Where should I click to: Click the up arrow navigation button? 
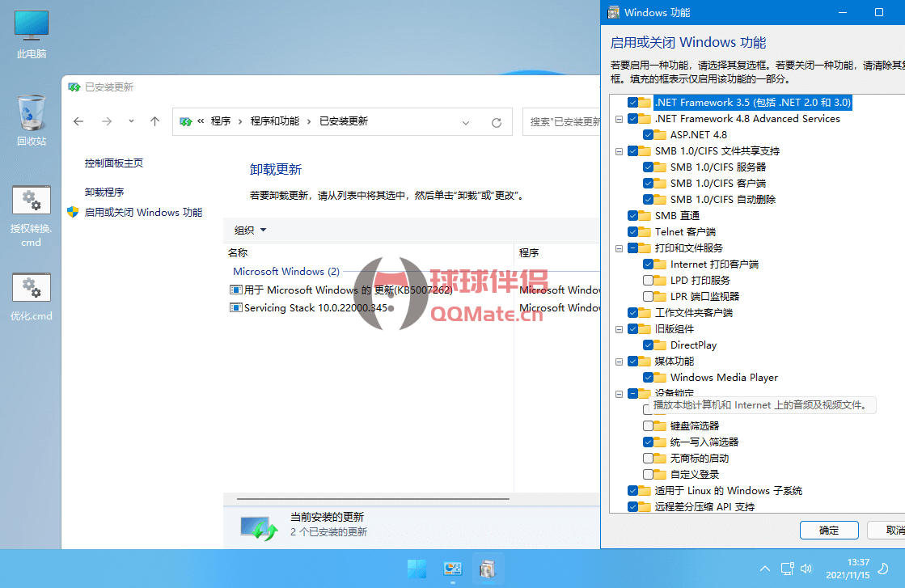155,121
